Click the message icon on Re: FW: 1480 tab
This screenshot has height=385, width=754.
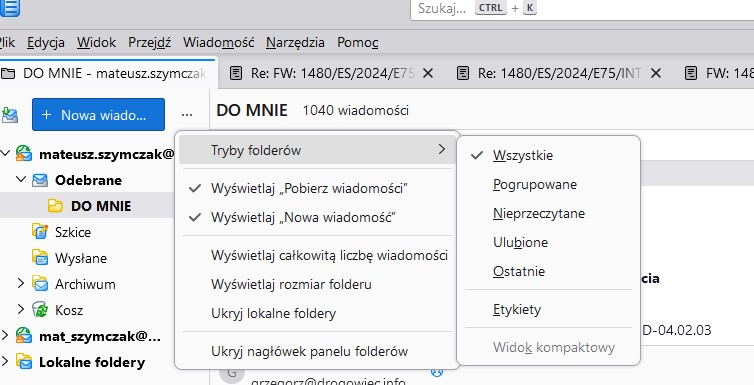click(236, 73)
